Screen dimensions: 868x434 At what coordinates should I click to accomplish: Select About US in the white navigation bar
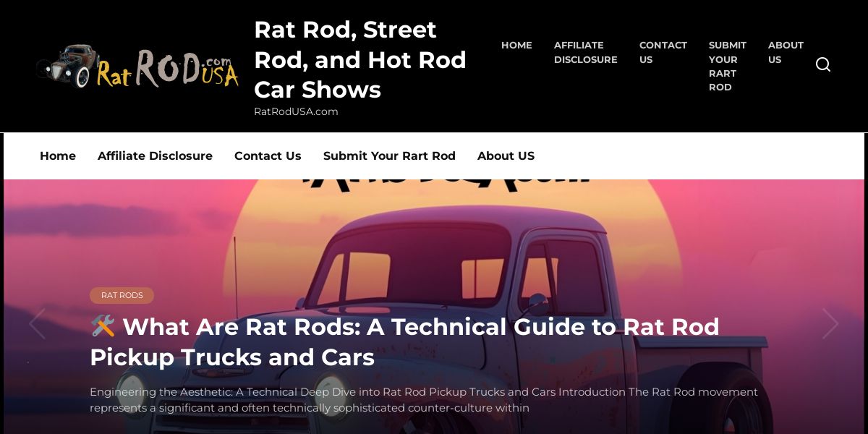(506, 156)
